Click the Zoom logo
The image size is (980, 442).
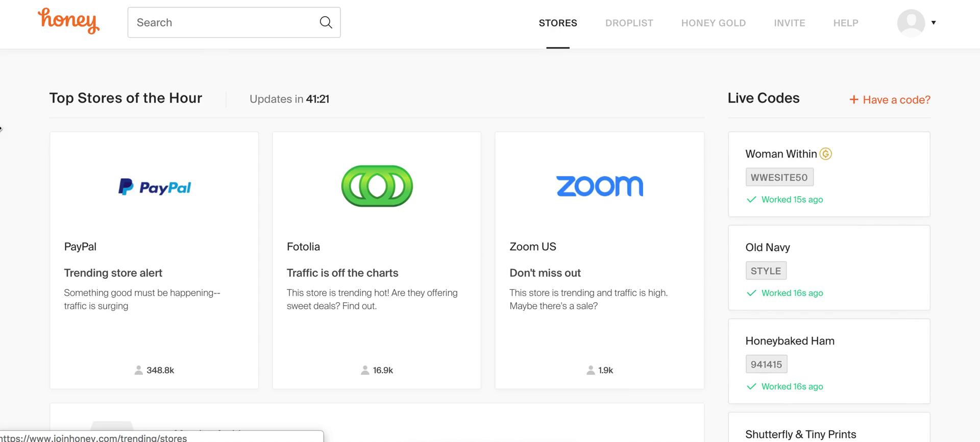click(599, 186)
